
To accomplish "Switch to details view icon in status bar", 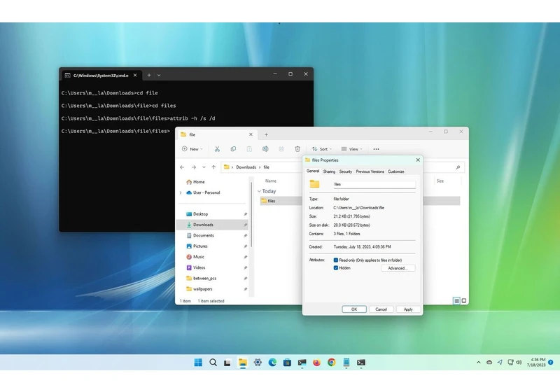I will tap(456, 301).
